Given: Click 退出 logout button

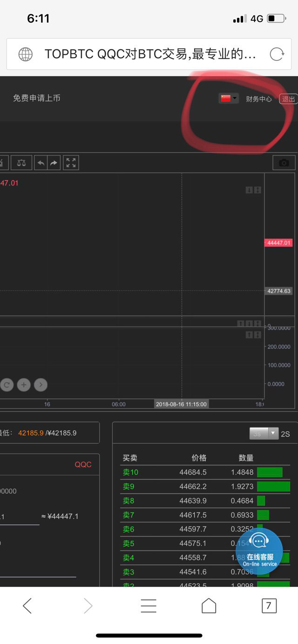Looking at the screenshot, I should (x=288, y=99).
